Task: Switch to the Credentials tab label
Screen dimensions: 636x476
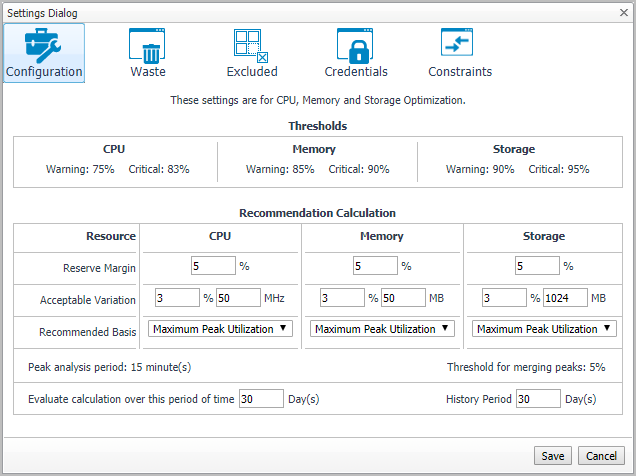Action: tap(356, 72)
